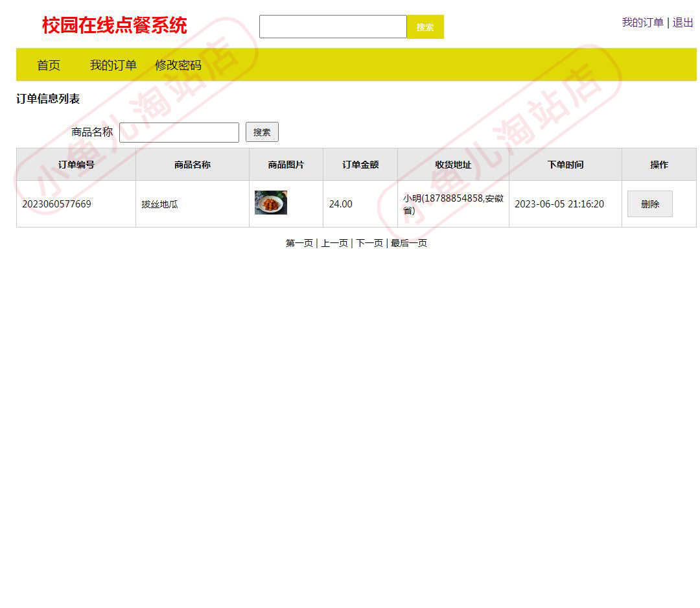The image size is (700, 608).
Task: Click the 上一页 pagination link
Action: [334, 243]
